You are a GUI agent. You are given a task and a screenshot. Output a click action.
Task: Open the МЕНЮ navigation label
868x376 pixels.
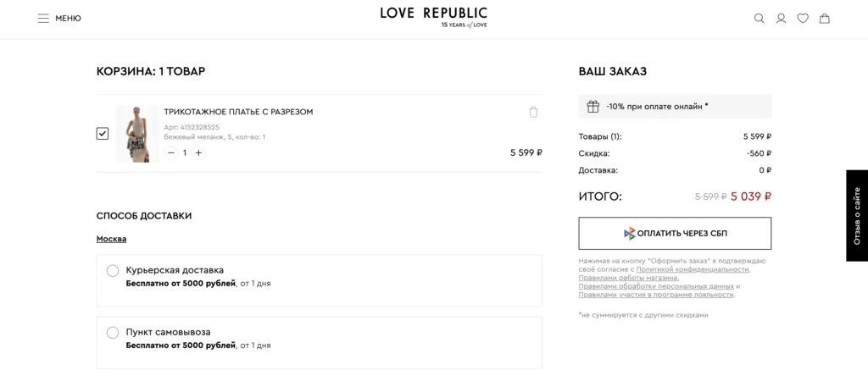pyautogui.click(x=69, y=19)
